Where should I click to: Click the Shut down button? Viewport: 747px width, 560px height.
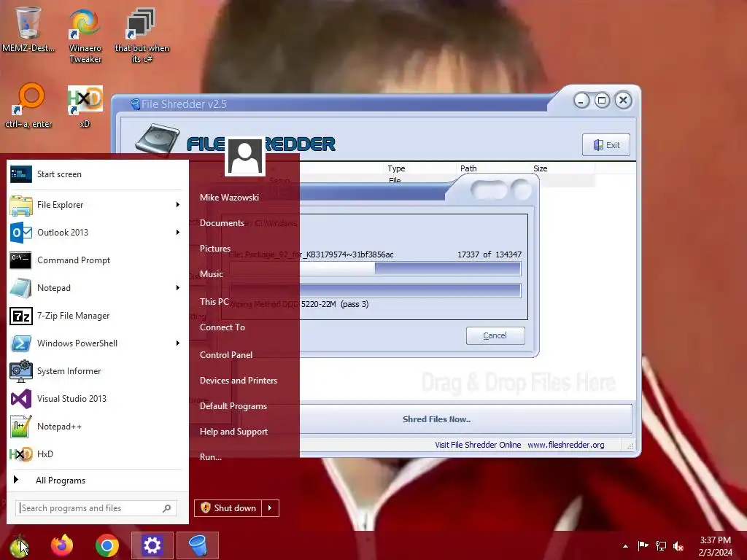228,508
